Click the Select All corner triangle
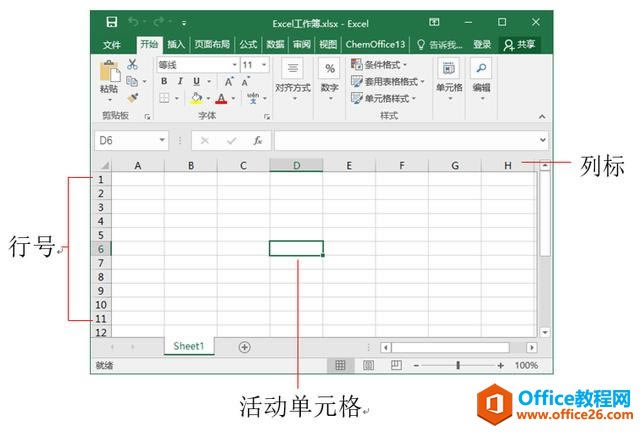Viewport: 640px width, 432px height. click(104, 165)
